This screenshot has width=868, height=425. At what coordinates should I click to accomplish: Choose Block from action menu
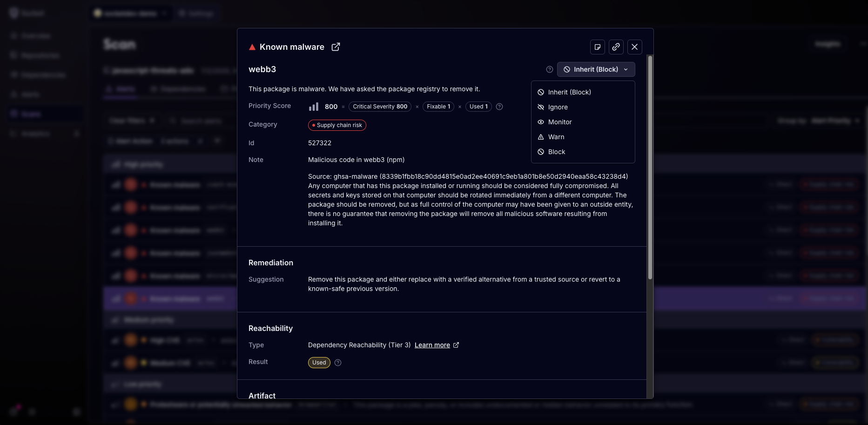click(583, 152)
